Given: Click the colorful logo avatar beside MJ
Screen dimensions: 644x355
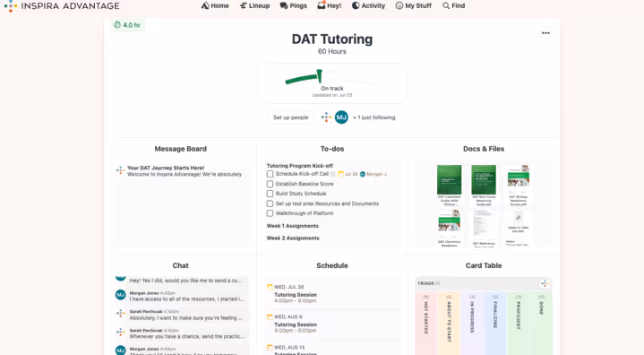Looking at the screenshot, I should (x=327, y=117).
